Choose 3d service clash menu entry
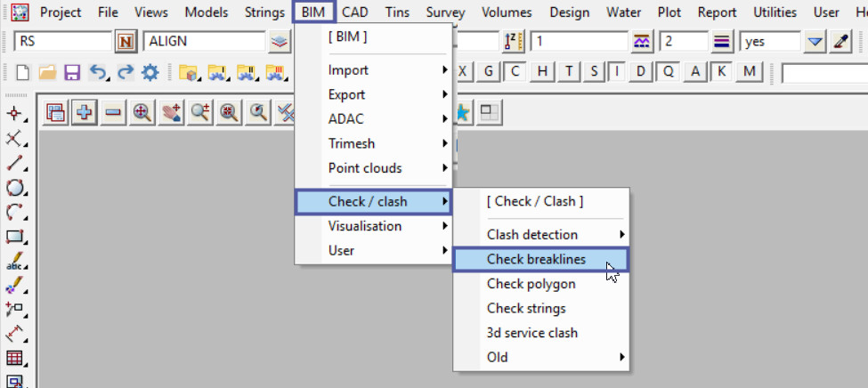Viewport: 868px width, 388px height. 541,333
